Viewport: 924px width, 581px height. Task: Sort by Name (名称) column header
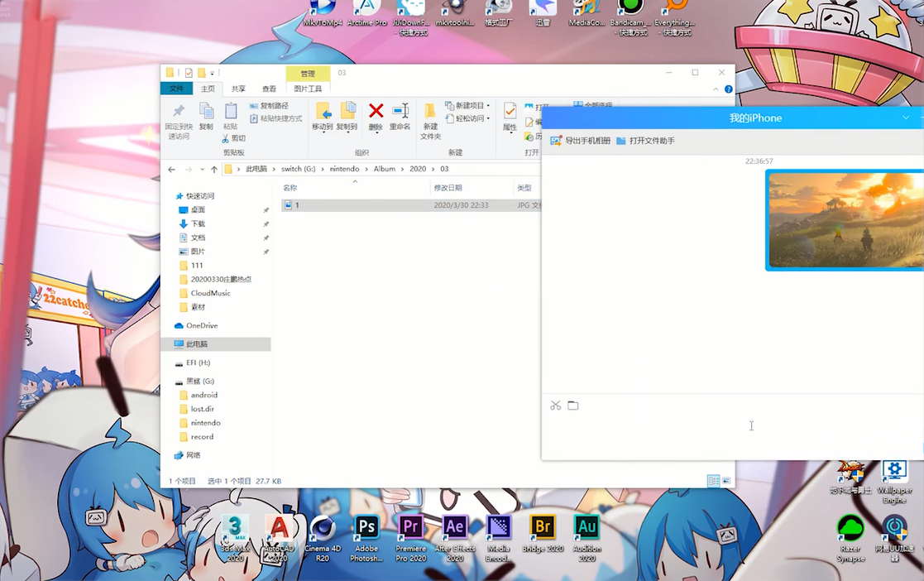point(354,188)
